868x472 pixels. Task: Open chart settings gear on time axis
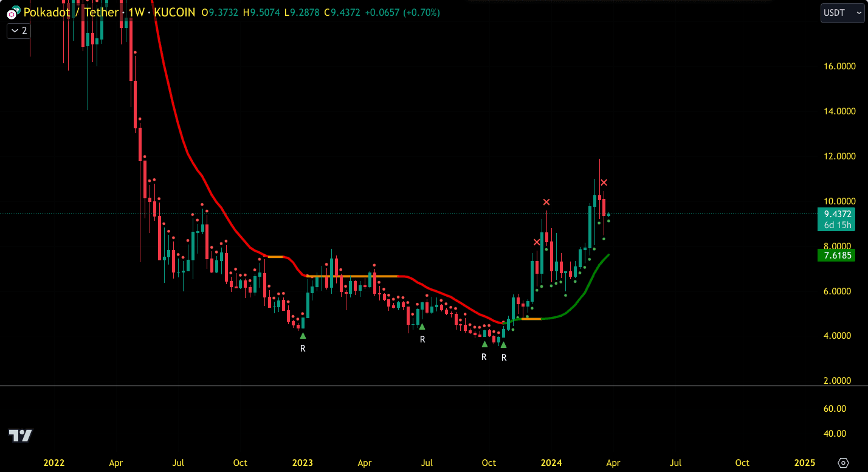point(843,463)
